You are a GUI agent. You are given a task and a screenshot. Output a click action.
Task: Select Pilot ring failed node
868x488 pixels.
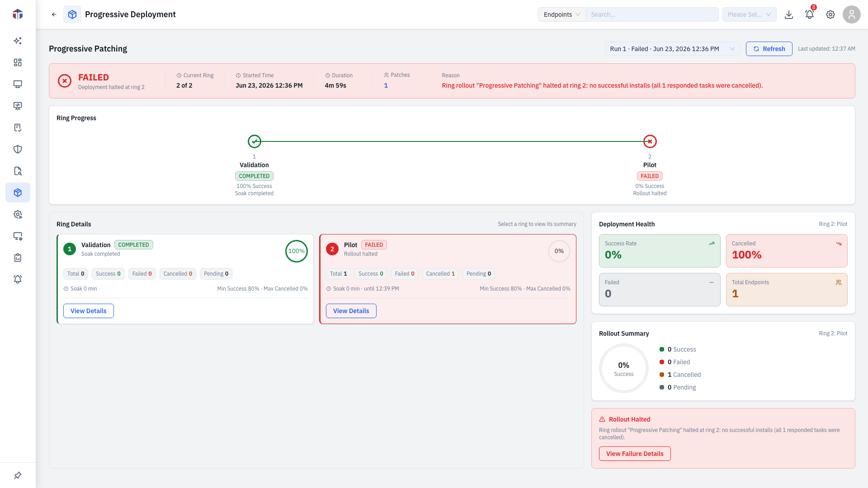point(650,141)
